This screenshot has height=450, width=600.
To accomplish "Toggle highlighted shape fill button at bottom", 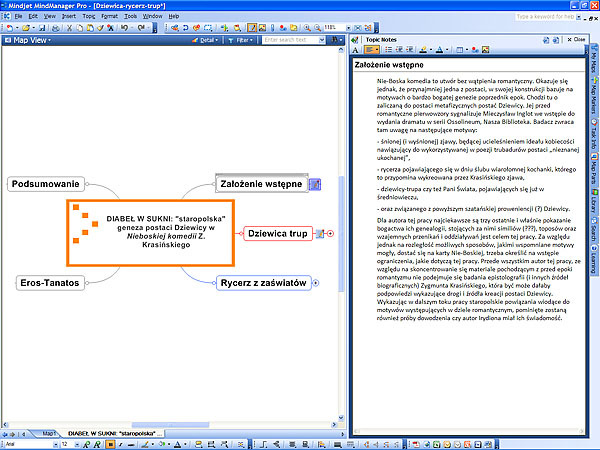I will pyautogui.click(x=110, y=445).
